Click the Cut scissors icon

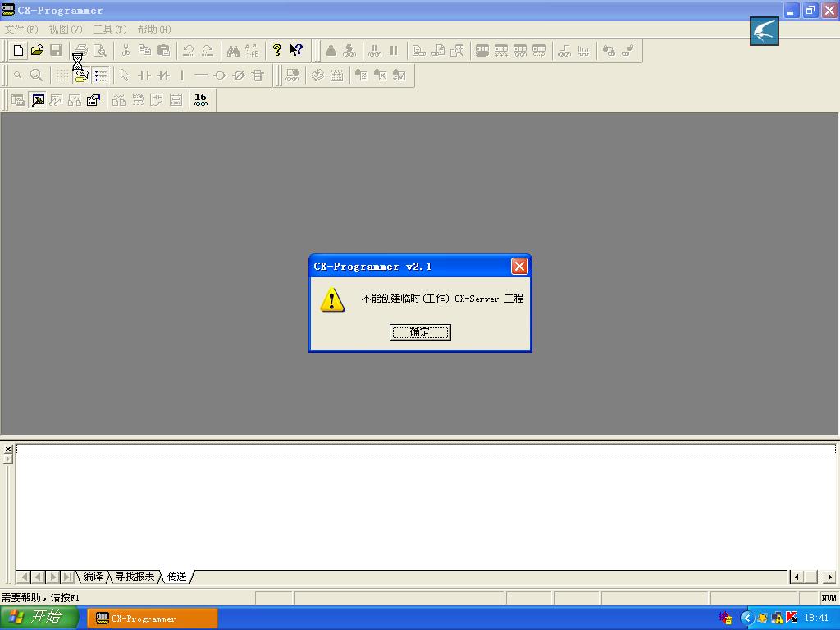click(x=126, y=50)
